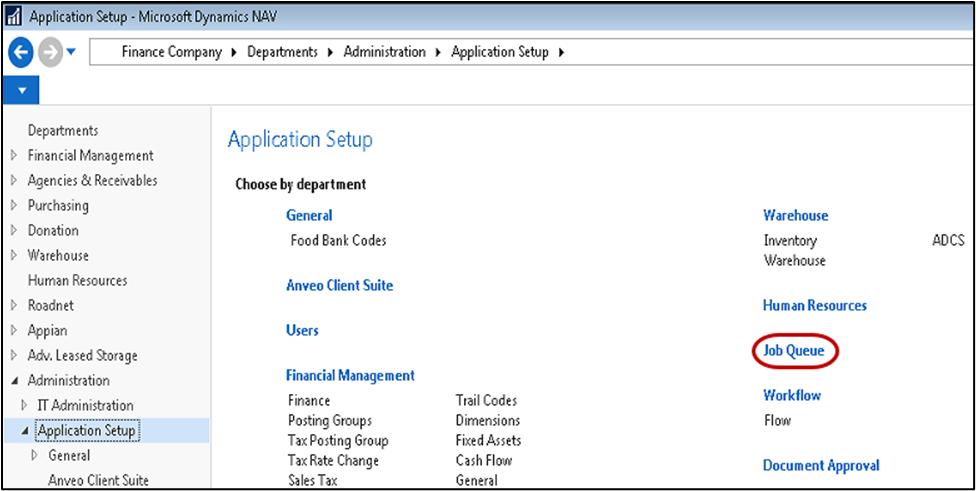
Task: Expand the Donation tree node
Action: pyautogui.click(x=14, y=230)
